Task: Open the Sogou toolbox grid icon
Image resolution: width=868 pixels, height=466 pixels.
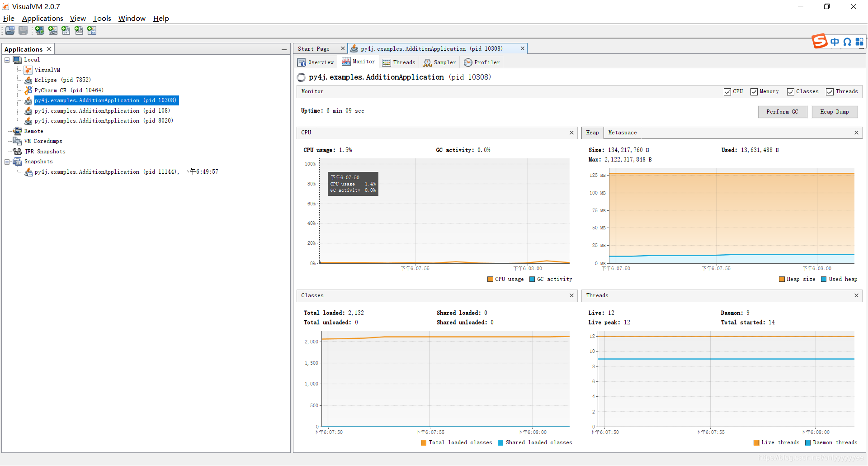Action: (x=859, y=42)
